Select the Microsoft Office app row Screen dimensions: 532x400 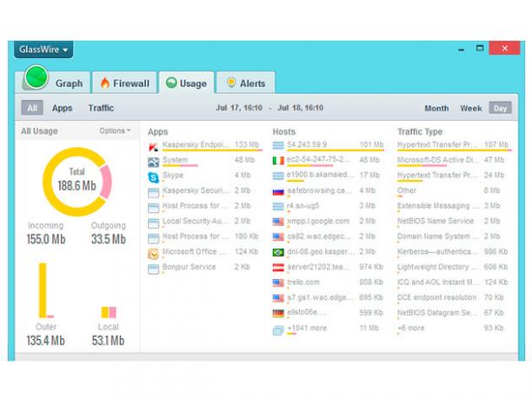pyautogui.click(x=205, y=252)
